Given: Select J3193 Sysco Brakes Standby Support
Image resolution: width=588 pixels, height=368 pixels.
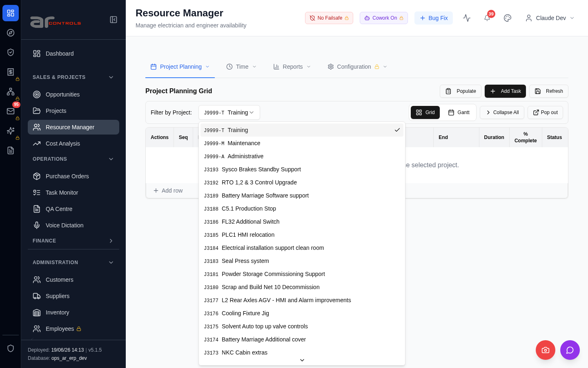Looking at the screenshot, I should tap(302, 169).
